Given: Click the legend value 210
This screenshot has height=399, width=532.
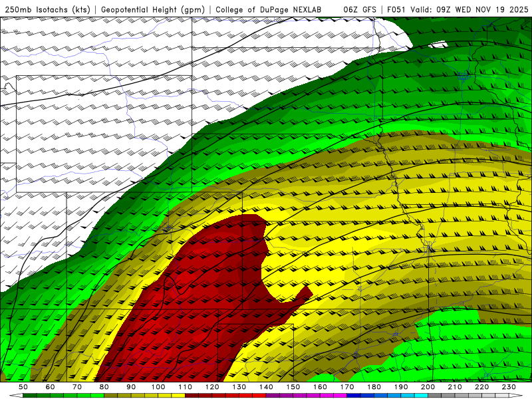Looking at the screenshot, I should (455, 387).
